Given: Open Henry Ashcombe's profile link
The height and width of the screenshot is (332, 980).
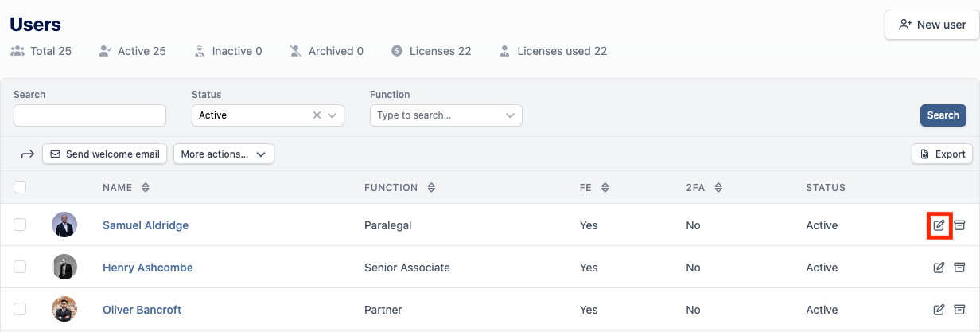Looking at the screenshot, I should pyautogui.click(x=148, y=268).
